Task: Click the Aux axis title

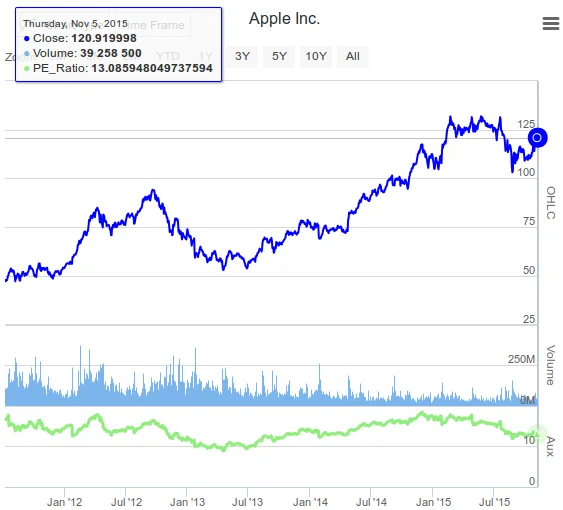Action: (x=551, y=447)
